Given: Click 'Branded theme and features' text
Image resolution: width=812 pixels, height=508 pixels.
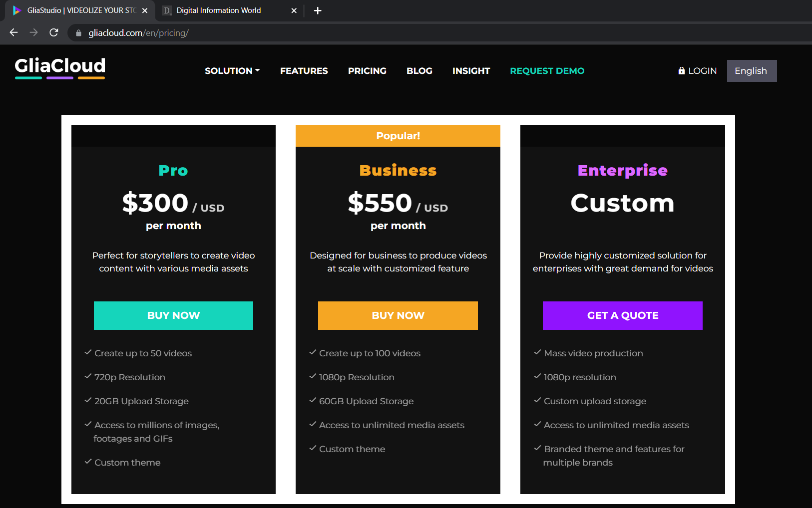Looking at the screenshot, I should 614,456.
